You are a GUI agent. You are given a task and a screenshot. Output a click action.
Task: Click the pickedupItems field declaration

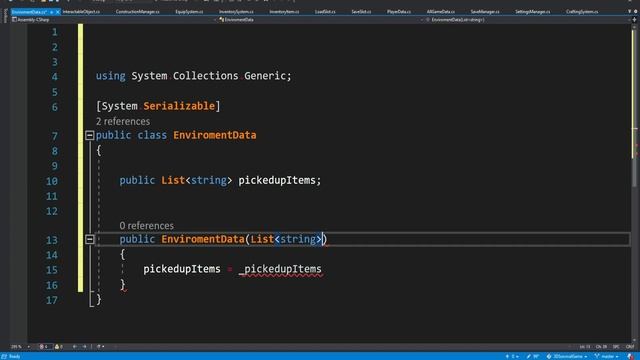click(x=277, y=180)
